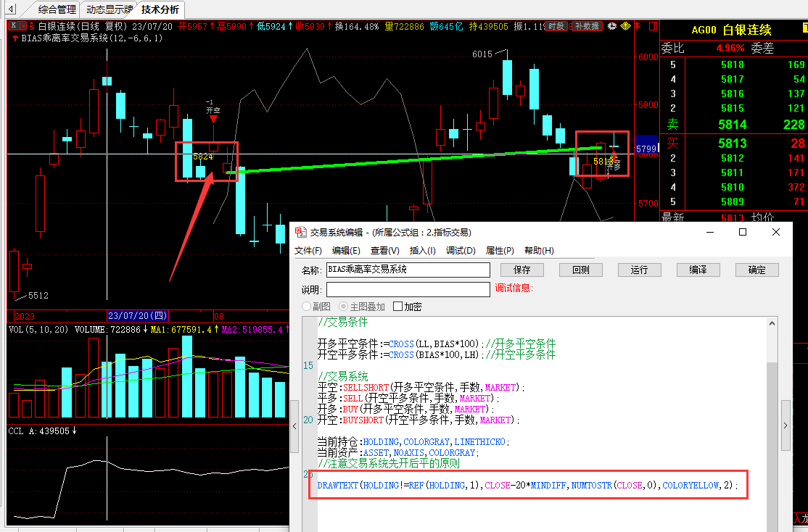Click the 编译 compile button
The height and width of the screenshot is (532, 808).
(x=698, y=270)
